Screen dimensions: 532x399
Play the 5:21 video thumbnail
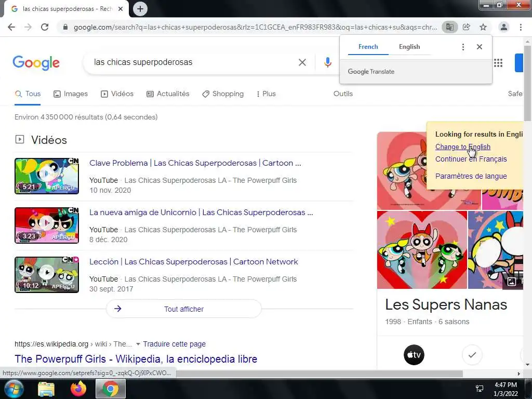pyautogui.click(x=47, y=176)
